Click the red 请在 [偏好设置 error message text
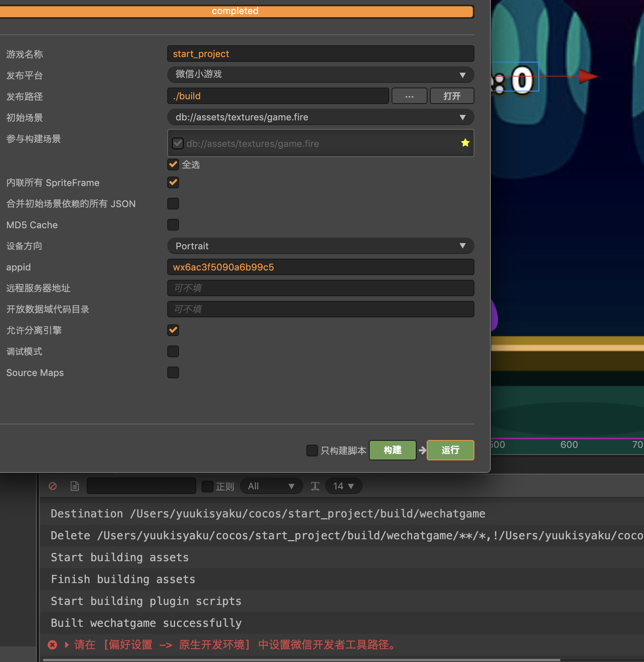 coord(234,645)
